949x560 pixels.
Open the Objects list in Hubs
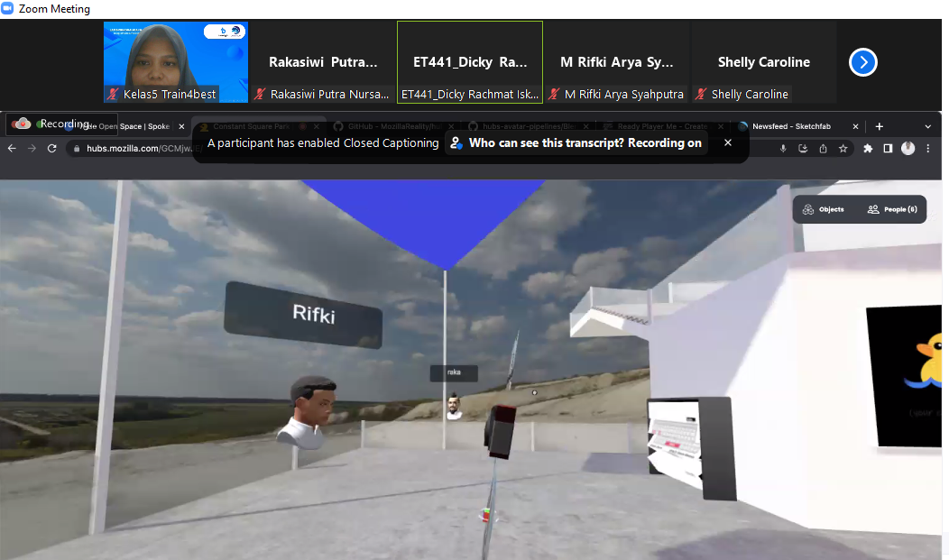tap(823, 209)
